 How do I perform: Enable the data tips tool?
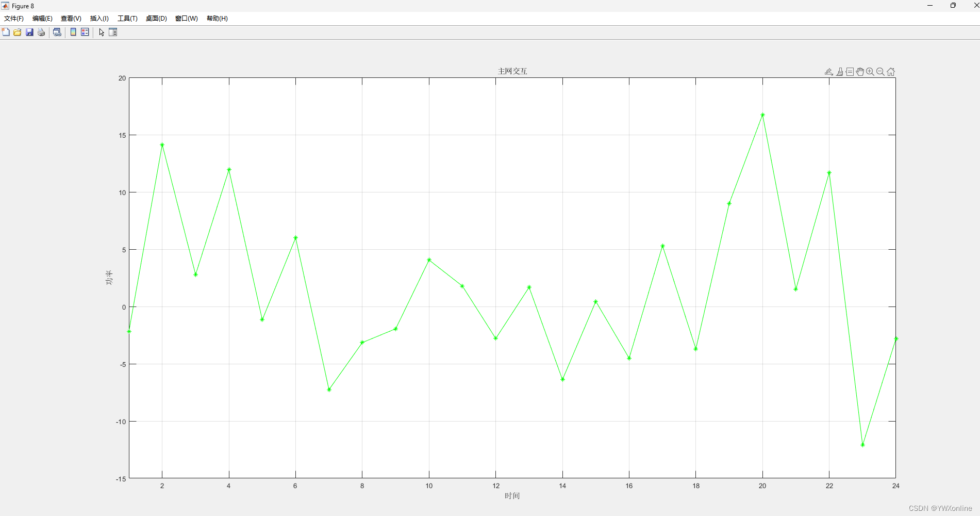[x=850, y=72]
